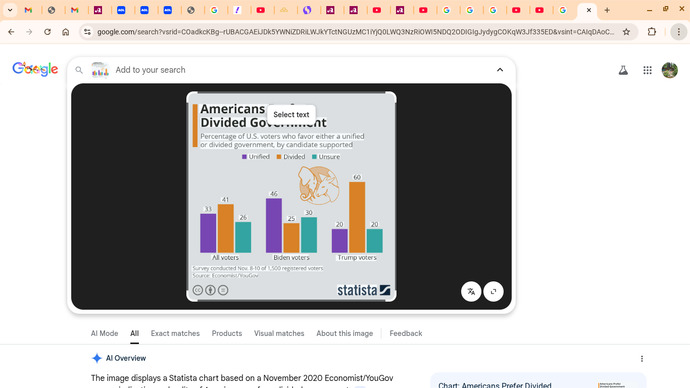Viewport: 690px width, 388px height.
Task: Reload the current page
Action: coord(47,32)
